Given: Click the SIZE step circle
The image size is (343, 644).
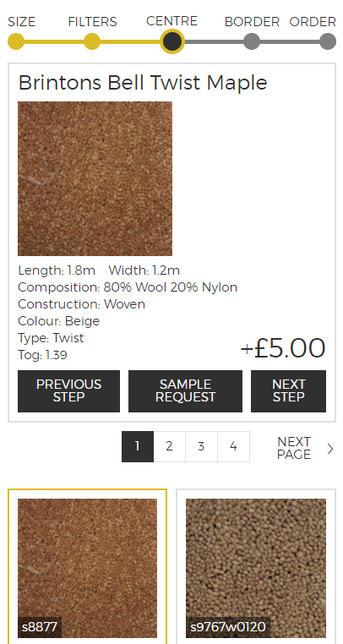Looking at the screenshot, I should pyautogui.click(x=16, y=41).
